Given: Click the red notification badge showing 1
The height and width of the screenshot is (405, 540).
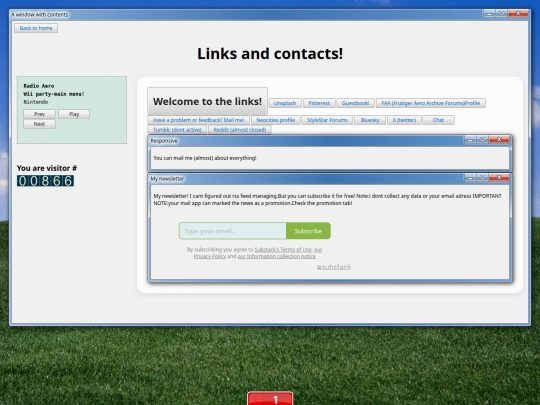Looking at the screenshot, I should pos(270,398).
